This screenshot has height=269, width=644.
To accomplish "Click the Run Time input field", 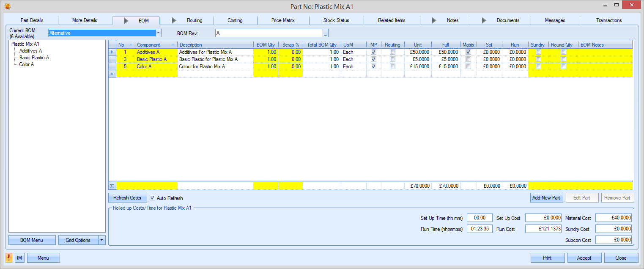I will (x=480, y=229).
